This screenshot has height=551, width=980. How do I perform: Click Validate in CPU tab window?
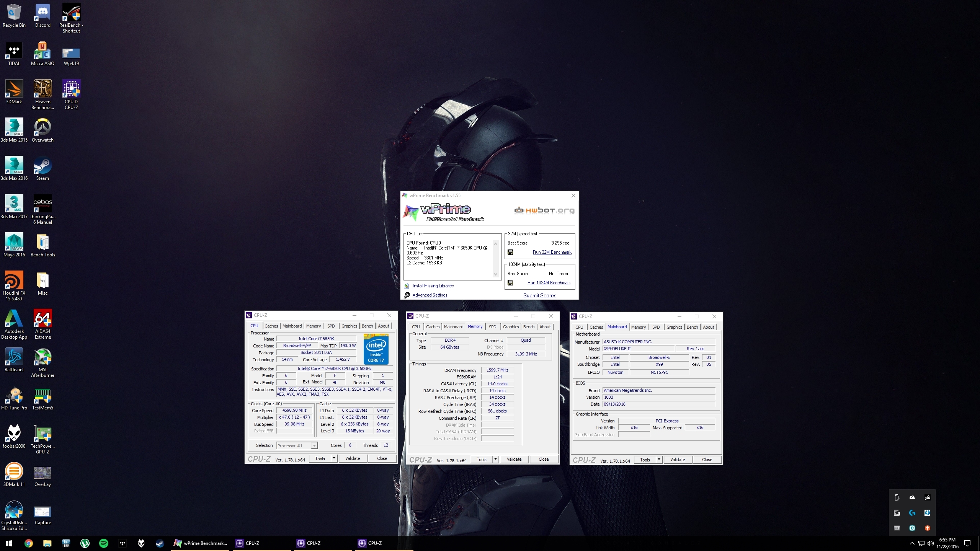pos(353,458)
